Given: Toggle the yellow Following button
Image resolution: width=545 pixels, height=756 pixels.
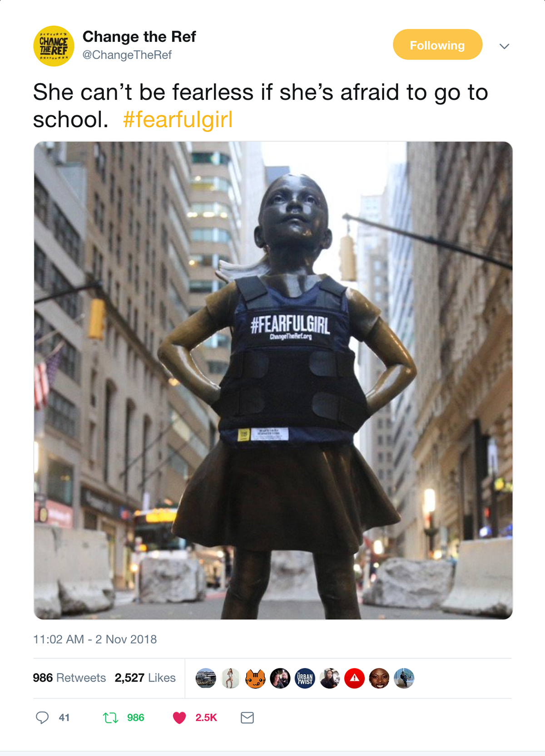Looking at the screenshot, I should click(x=437, y=45).
